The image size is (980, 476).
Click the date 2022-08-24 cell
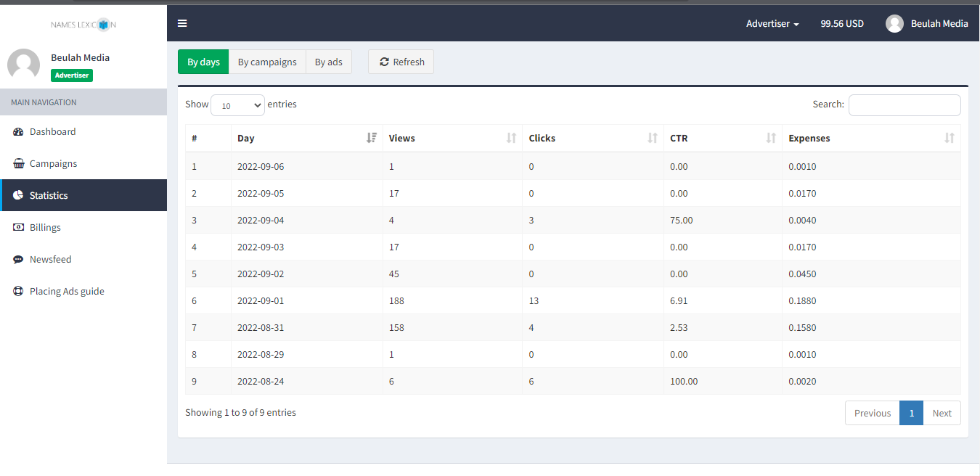click(x=261, y=381)
